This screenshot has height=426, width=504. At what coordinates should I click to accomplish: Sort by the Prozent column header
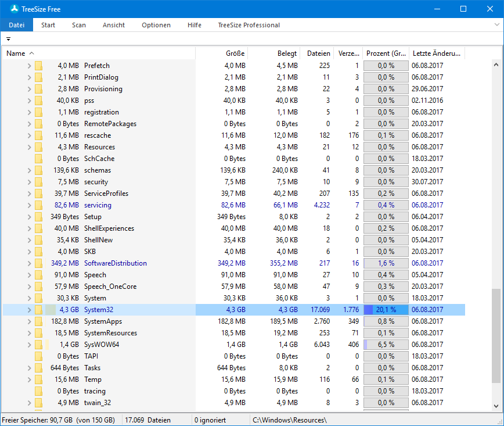[x=386, y=53]
